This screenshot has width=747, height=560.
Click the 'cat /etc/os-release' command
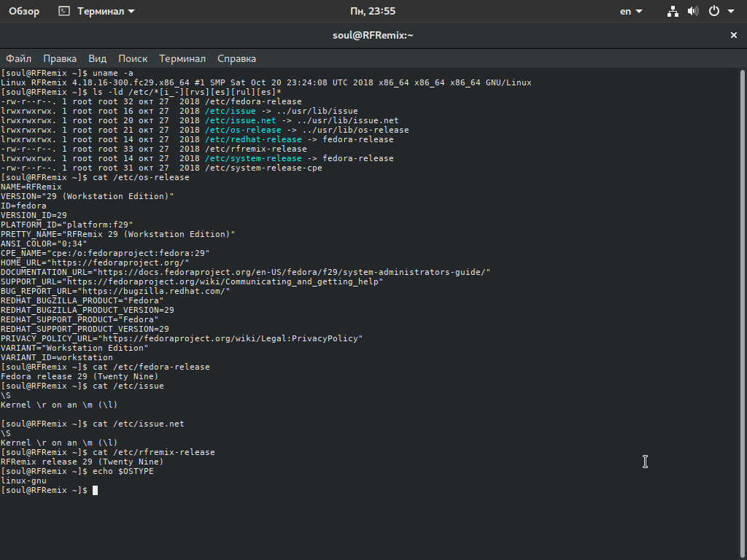pyautogui.click(x=141, y=177)
